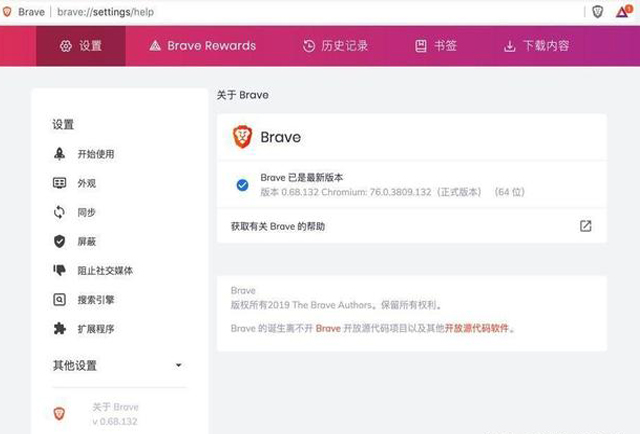Image resolution: width=640 pixels, height=434 pixels.
Task: Click the Brave lion logo in the about card
Action: [242, 137]
